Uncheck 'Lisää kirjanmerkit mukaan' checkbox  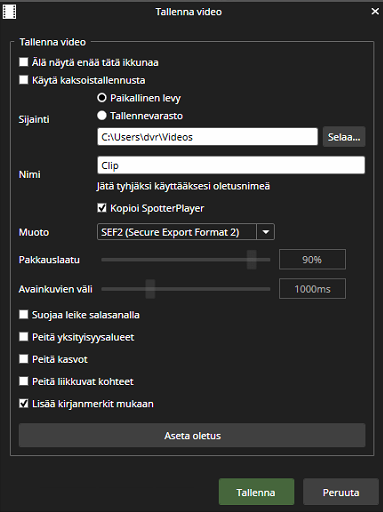click(24, 403)
